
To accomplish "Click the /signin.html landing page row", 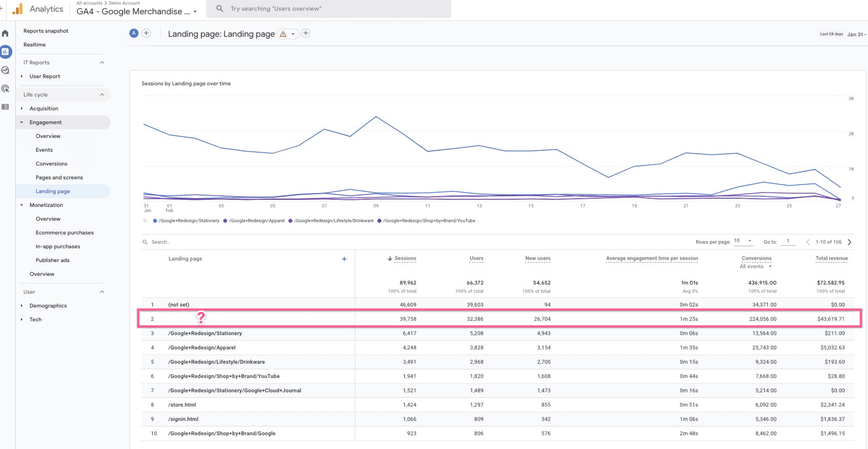I will point(498,419).
